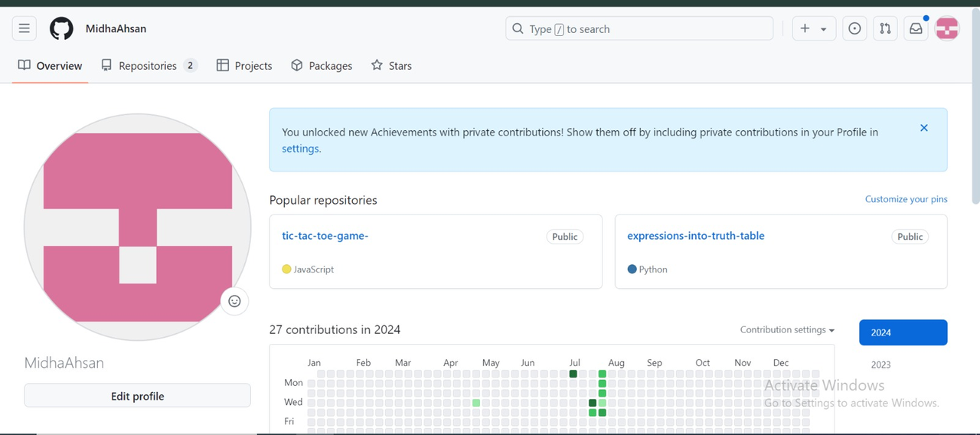
Task: Focus the Type / to search field
Action: point(639,29)
